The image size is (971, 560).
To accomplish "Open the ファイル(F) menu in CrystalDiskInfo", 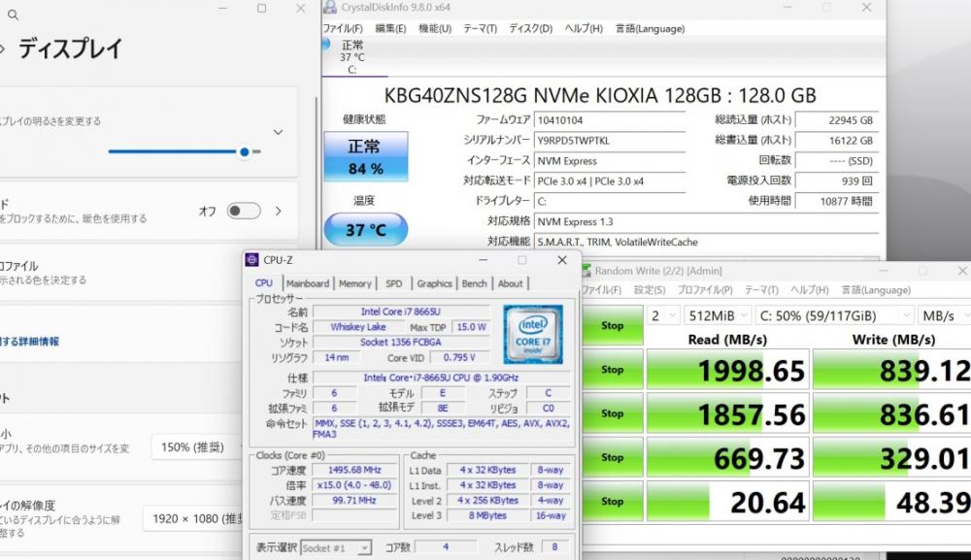I will 343,28.
